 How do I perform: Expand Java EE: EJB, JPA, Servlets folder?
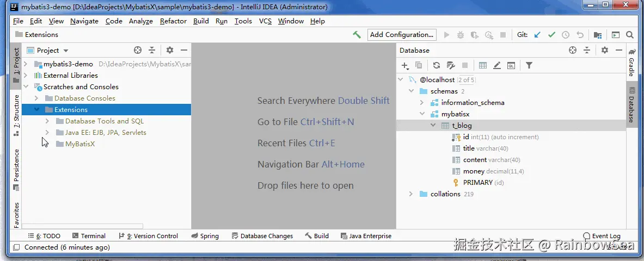pyautogui.click(x=47, y=133)
